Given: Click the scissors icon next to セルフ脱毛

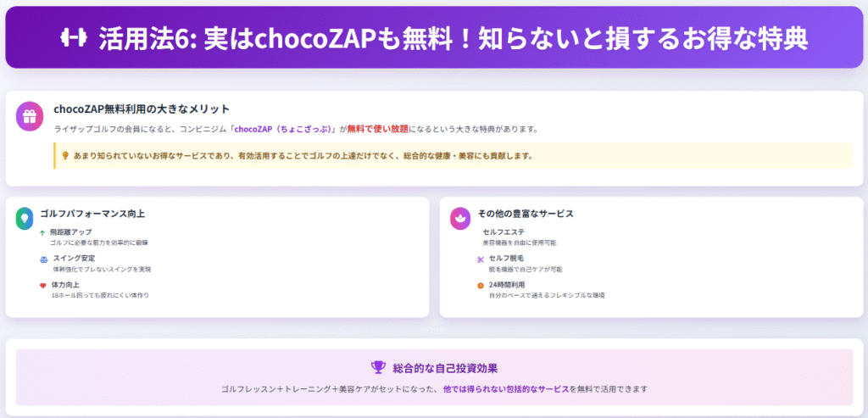Looking at the screenshot, I should click(480, 259).
